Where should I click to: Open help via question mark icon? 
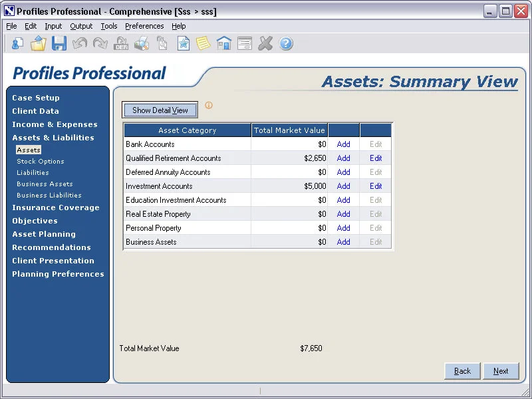286,43
